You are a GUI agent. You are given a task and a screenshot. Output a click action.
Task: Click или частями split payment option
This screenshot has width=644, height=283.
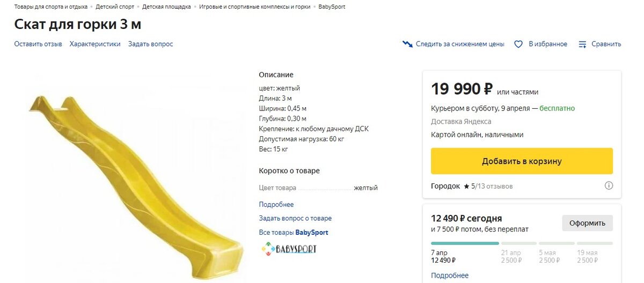(517, 92)
